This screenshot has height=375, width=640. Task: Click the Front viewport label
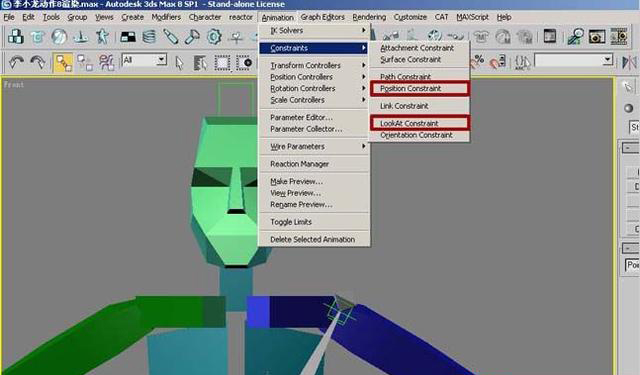pos(13,84)
